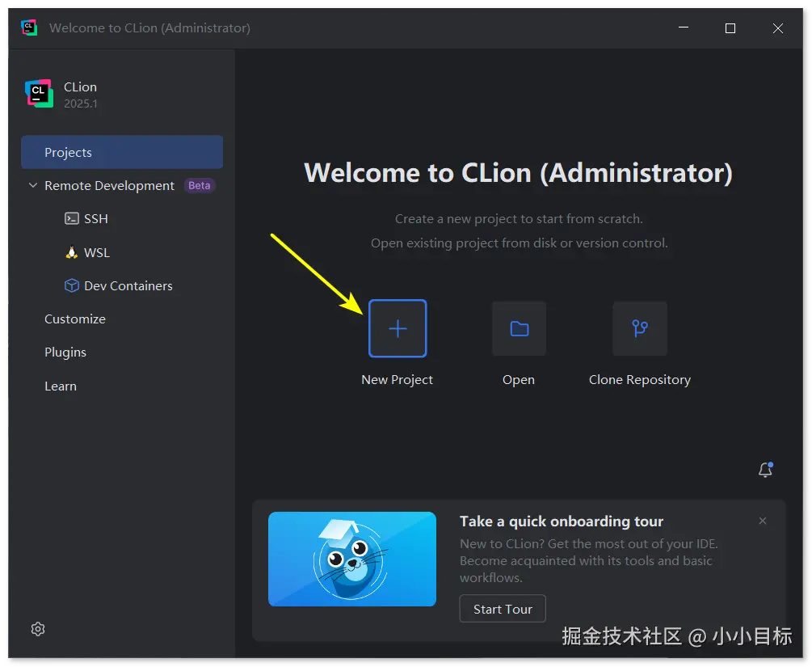Close the CLion welcome window

[778, 28]
